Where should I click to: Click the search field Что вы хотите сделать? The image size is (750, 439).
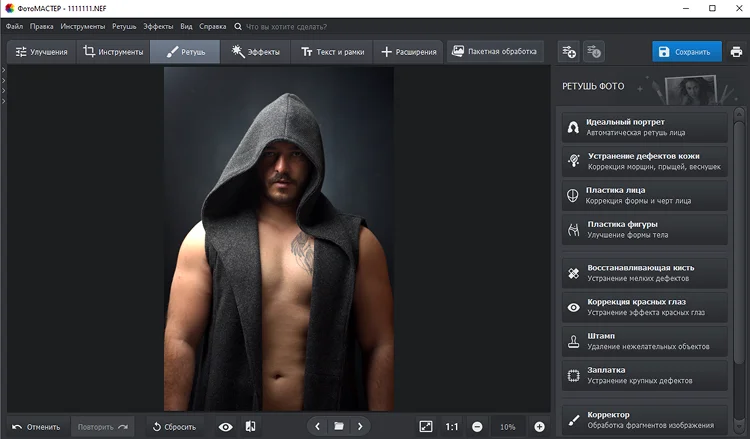tap(285, 26)
